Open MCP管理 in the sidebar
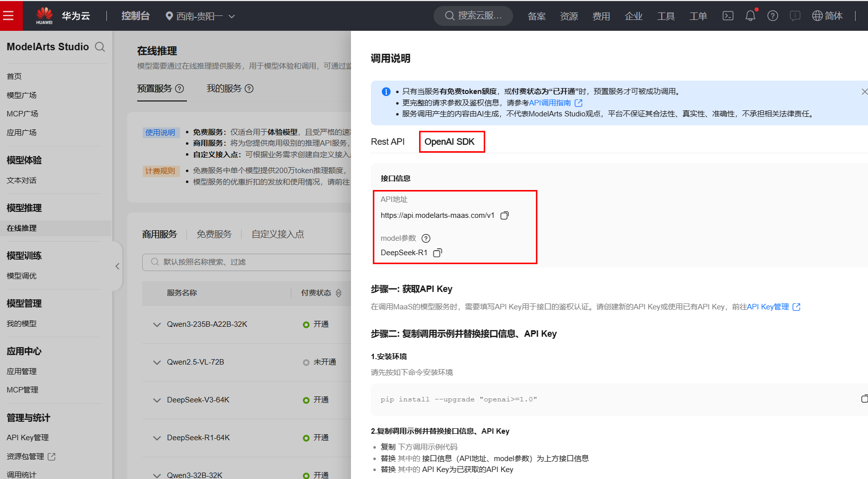868x479 pixels. tap(22, 389)
